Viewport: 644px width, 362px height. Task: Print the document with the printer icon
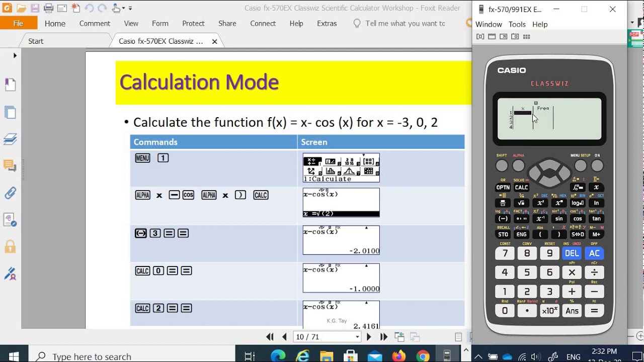48,8
